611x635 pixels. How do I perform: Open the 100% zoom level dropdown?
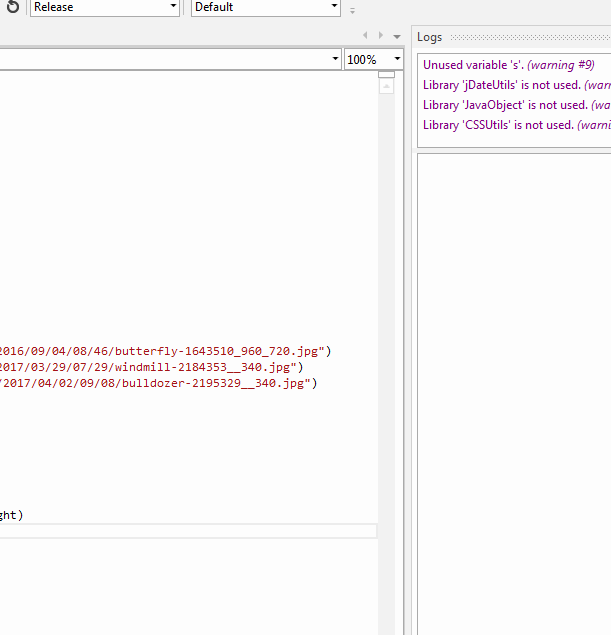(373, 60)
